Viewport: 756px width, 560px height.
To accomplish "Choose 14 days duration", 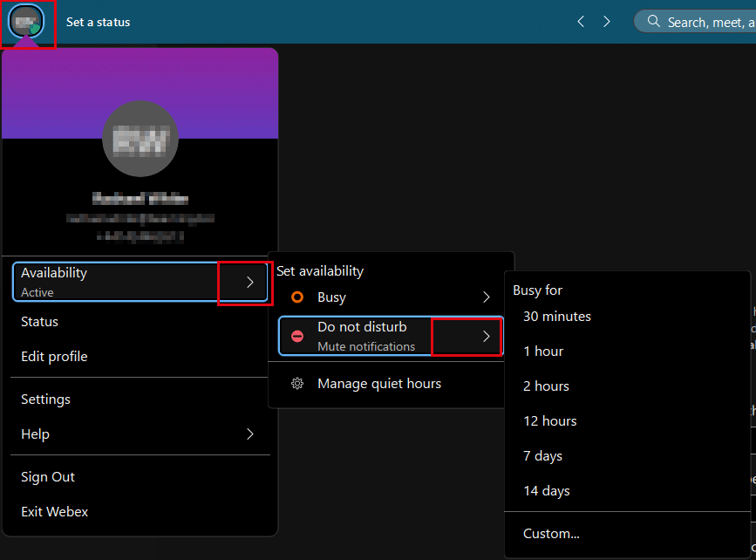I will (x=547, y=490).
